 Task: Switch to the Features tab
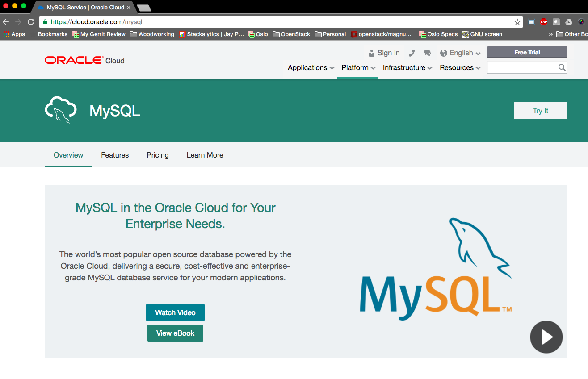[115, 155]
